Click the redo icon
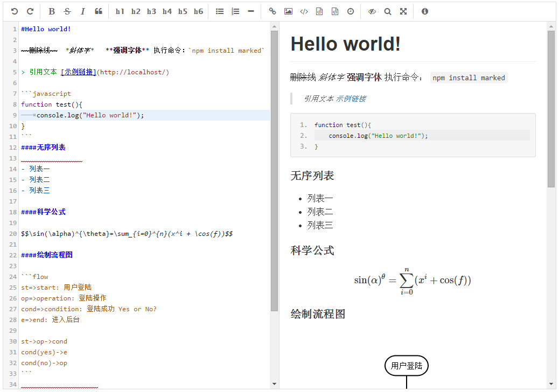 (30, 11)
